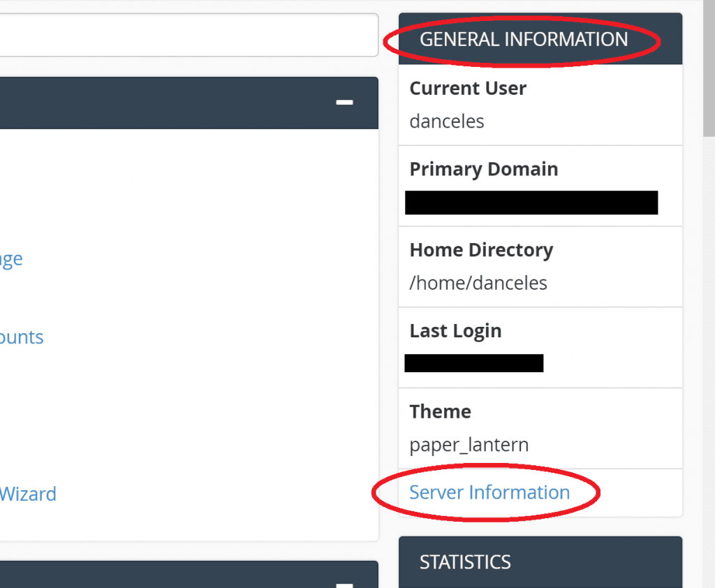Click the GENERAL INFORMATION panel header
The image size is (715, 588).
523,40
